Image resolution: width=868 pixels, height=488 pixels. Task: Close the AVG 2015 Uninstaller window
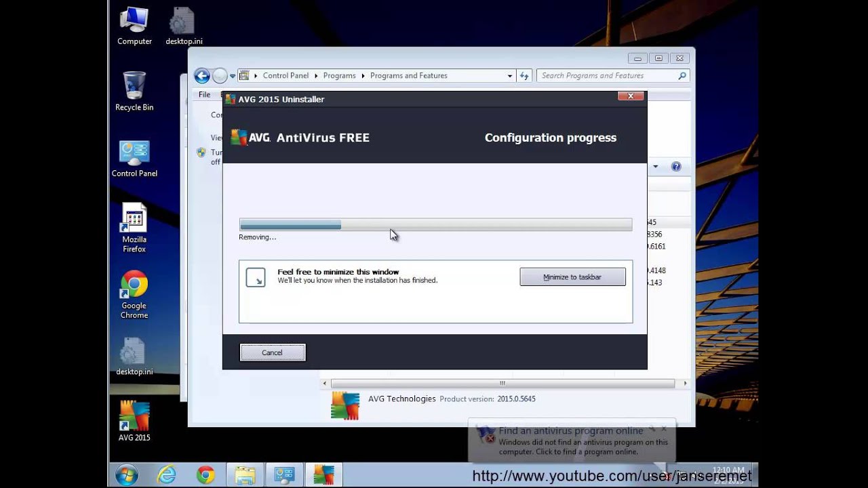coord(631,96)
